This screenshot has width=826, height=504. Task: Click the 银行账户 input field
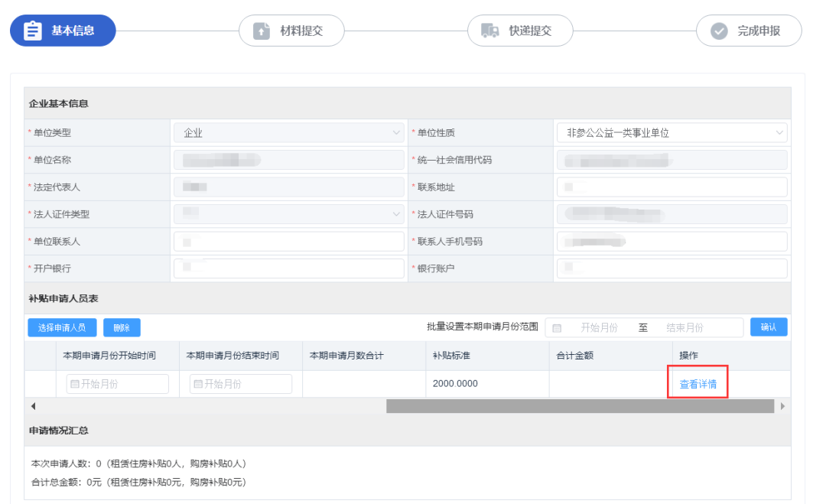tap(671, 268)
